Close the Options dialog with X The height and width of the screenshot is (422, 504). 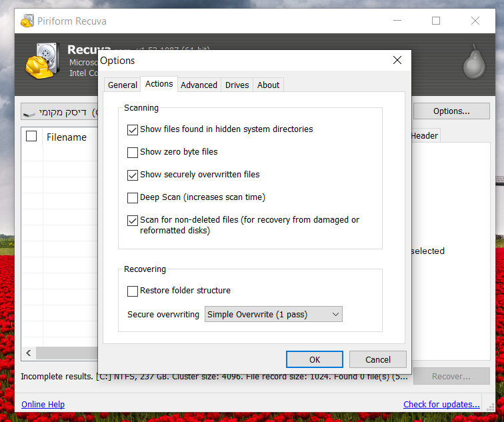pyautogui.click(x=397, y=60)
